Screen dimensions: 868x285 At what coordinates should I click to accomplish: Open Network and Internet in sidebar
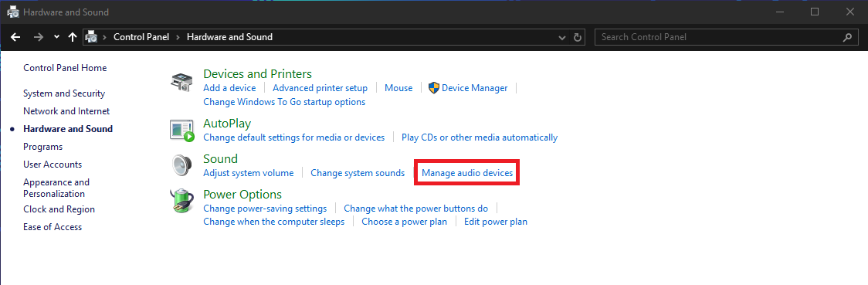tap(66, 111)
